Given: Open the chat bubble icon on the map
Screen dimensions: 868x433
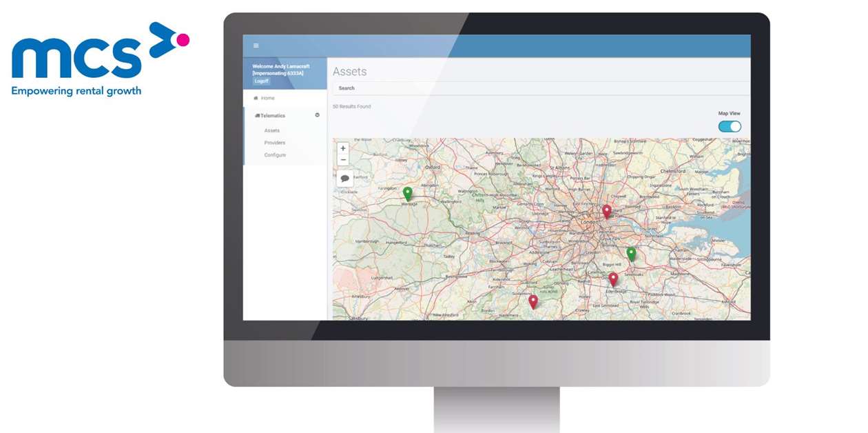Looking at the screenshot, I should coord(344,177).
